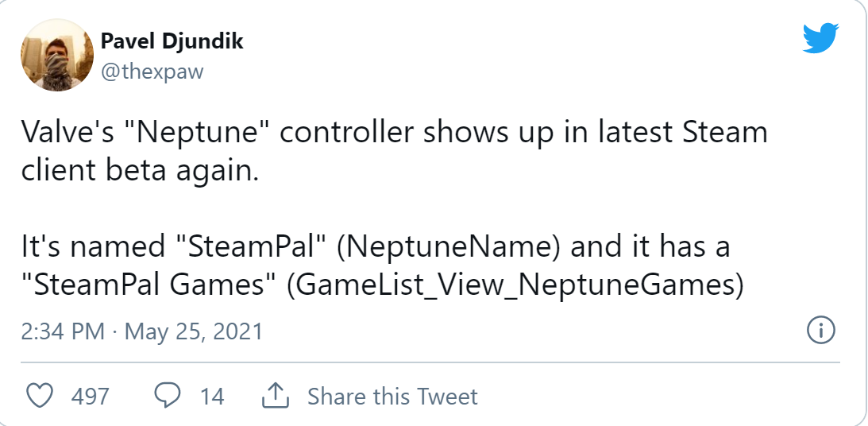This screenshot has height=426, width=868.
Task: Click the words "client beta again"
Action: (x=140, y=170)
